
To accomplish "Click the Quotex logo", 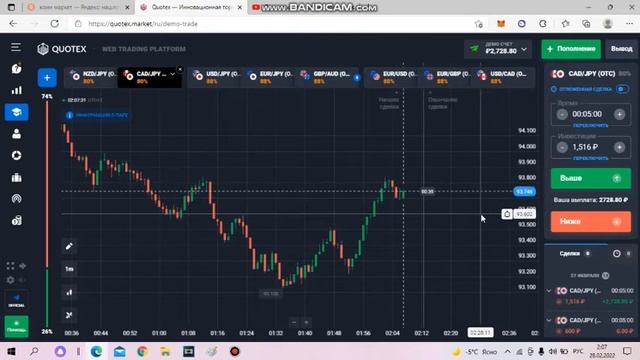I will pyautogui.click(x=62, y=49).
